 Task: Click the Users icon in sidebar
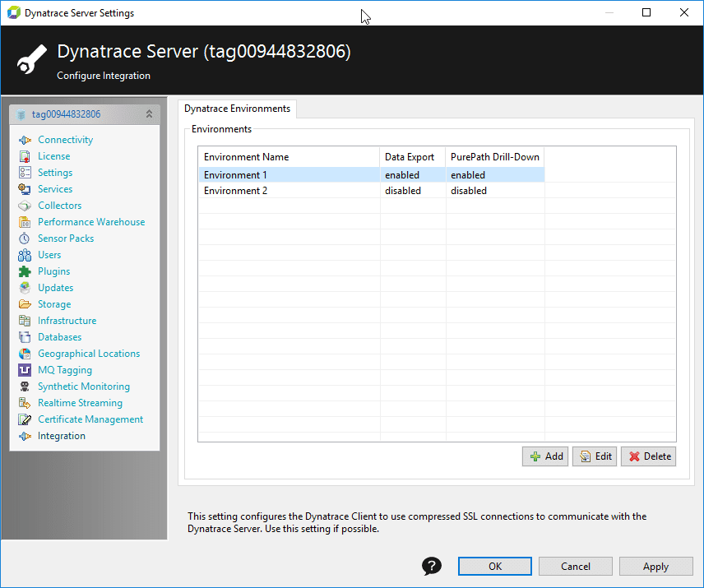25,255
